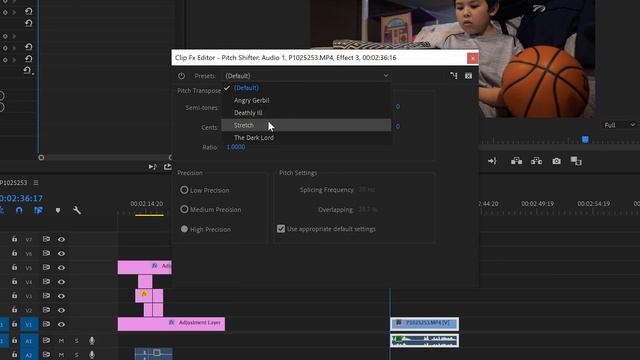Select the P1025253.MP4 [V] video clip
640x360 pixels.
pyautogui.click(x=424, y=324)
